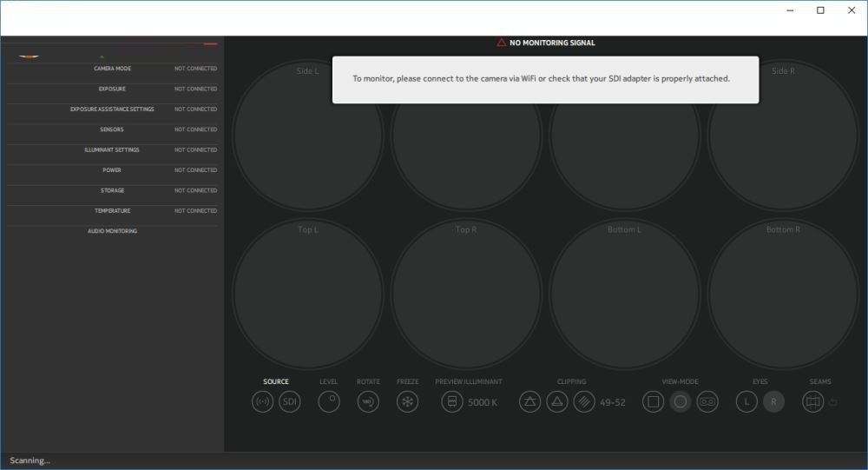Expand the Storage section

pos(112,190)
